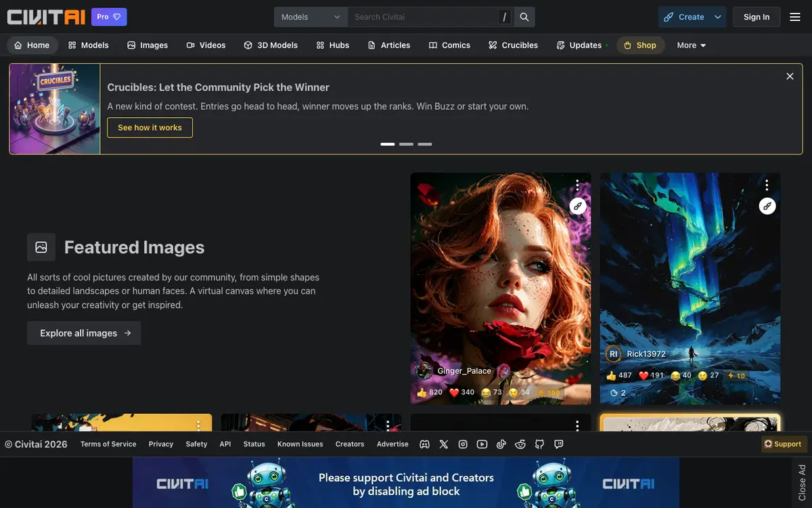Go to the Articles tab
The image size is (812, 508).
tap(389, 45)
